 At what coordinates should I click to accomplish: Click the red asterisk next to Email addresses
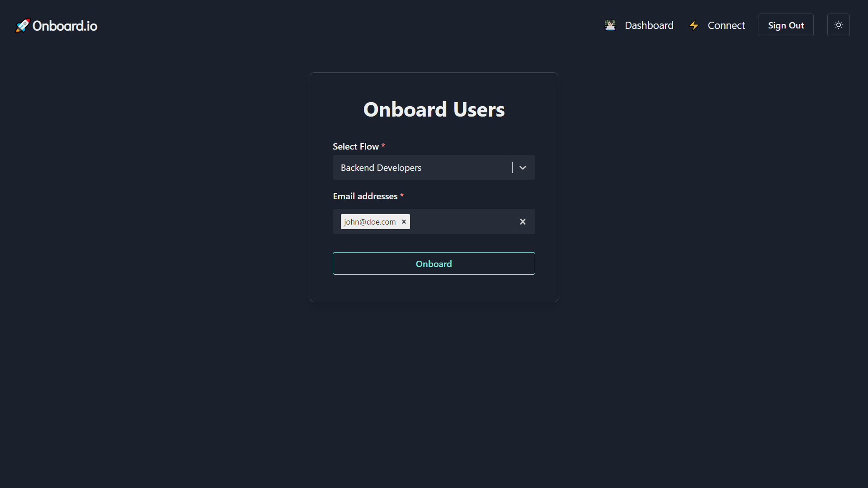pyautogui.click(x=402, y=195)
